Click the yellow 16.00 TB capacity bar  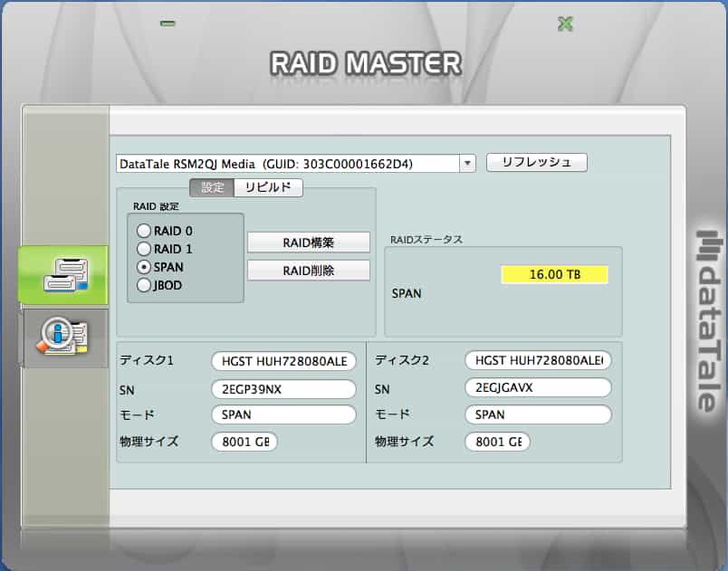pyautogui.click(x=554, y=274)
